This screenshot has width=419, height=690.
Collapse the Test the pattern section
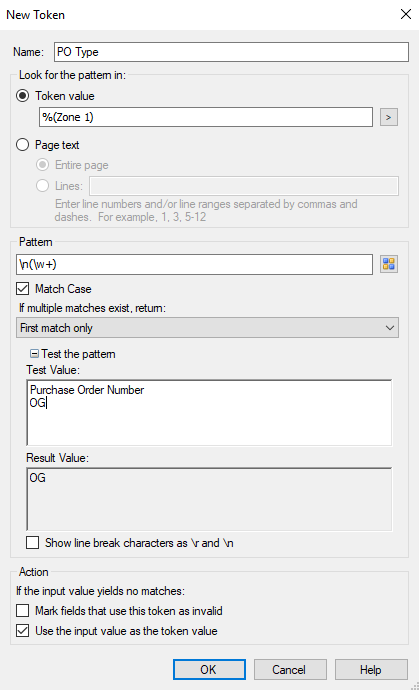click(x=34, y=354)
